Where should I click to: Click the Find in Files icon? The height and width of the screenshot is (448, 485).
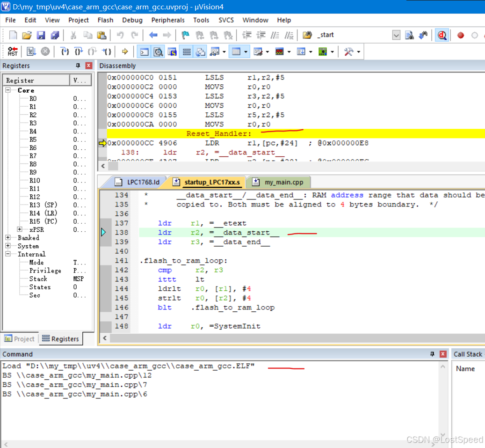(x=410, y=35)
